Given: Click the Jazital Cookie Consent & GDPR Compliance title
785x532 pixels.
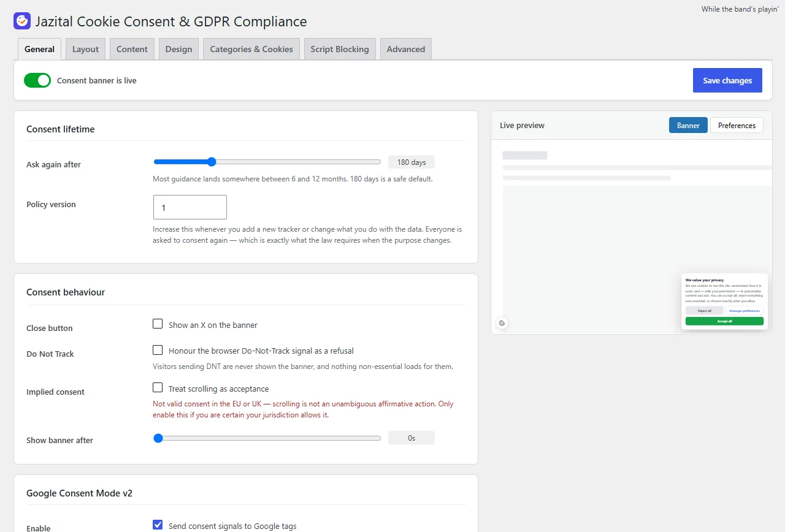Looking at the screenshot, I should [171, 21].
